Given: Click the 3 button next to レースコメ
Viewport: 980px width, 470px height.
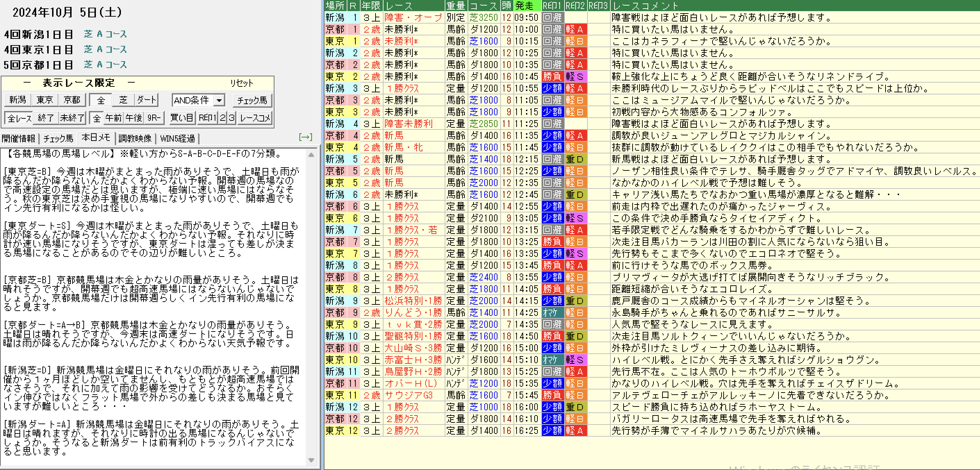Looking at the screenshot, I should coord(232,118).
